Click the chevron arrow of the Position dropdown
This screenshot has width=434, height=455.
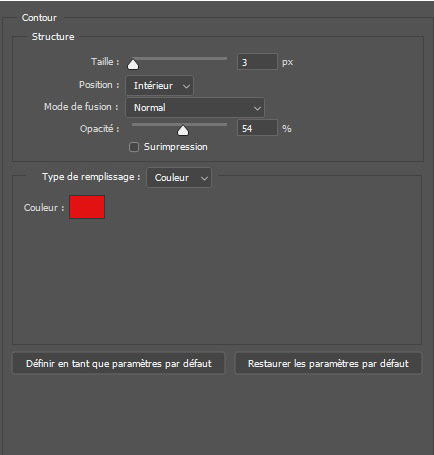point(186,86)
